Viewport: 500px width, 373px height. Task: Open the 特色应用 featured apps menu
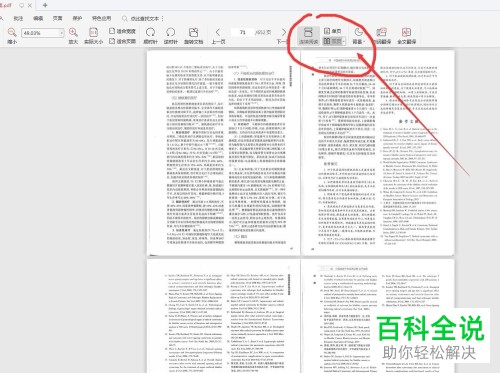pyautogui.click(x=102, y=18)
